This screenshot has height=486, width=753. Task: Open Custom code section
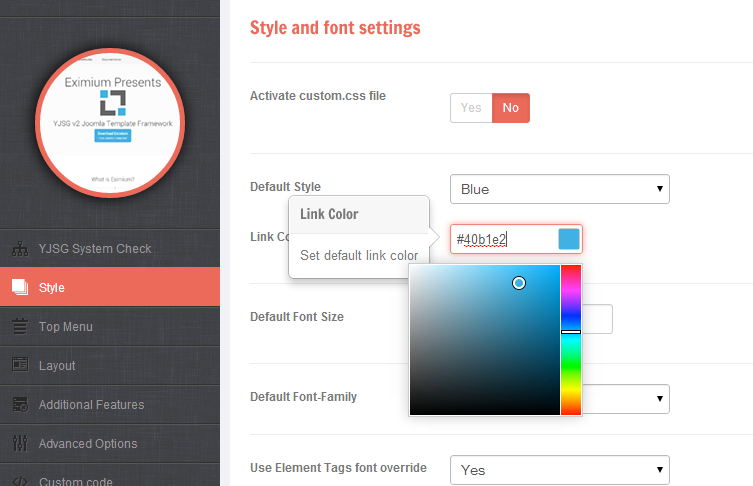(110, 475)
